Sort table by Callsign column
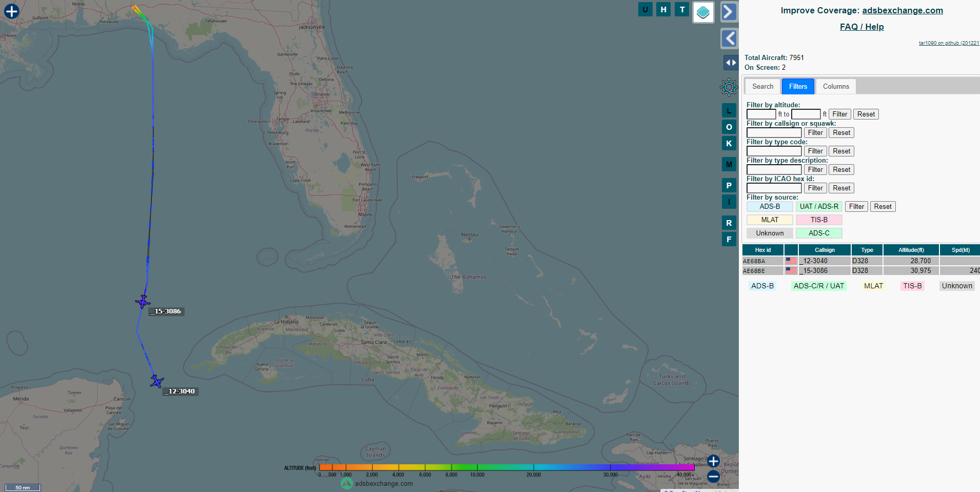980x492 pixels. click(825, 250)
